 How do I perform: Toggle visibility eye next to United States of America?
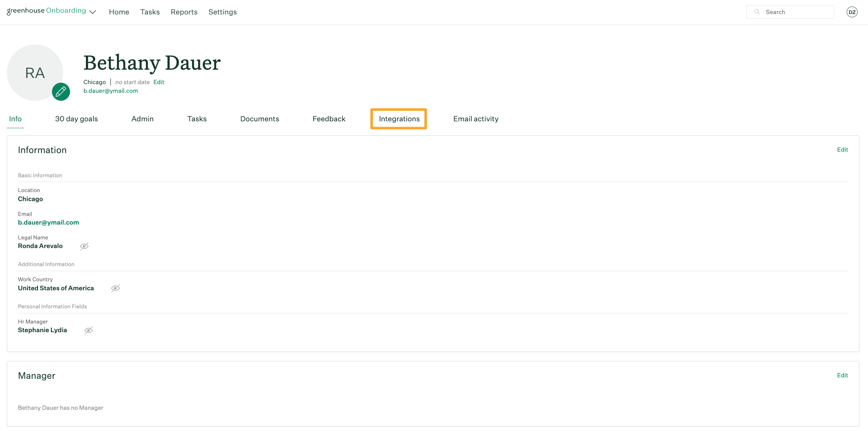[115, 288]
